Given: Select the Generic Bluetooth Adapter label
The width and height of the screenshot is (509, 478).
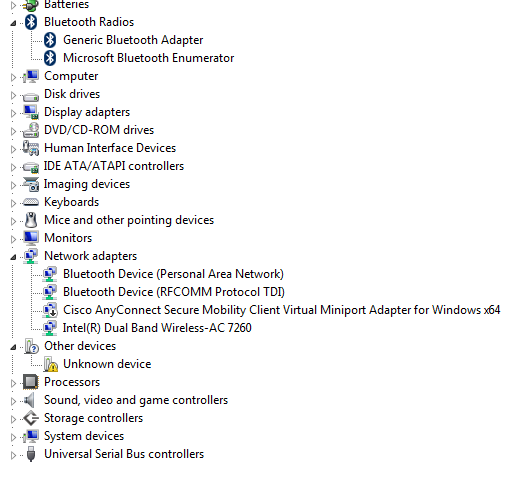Looking at the screenshot, I should click(x=133, y=40).
